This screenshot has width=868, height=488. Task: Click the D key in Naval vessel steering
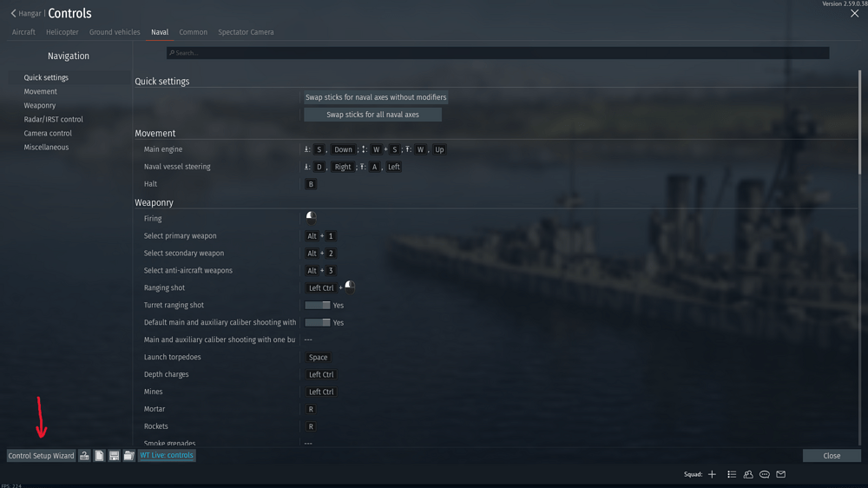(x=319, y=167)
